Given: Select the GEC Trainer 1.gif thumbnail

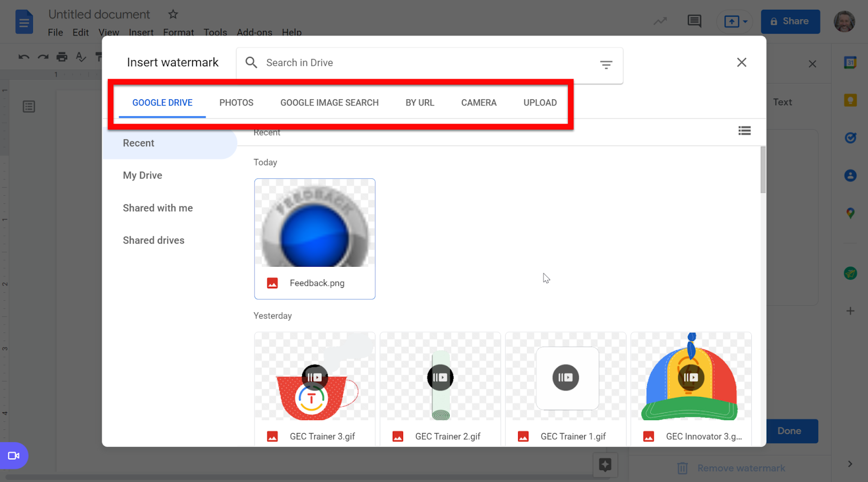Looking at the screenshot, I should tap(565, 389).
